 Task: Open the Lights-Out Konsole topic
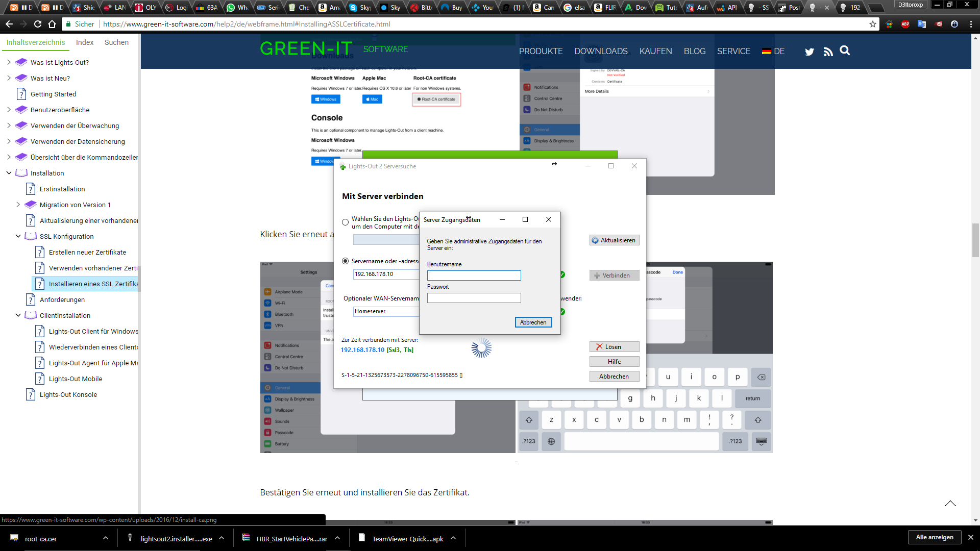[68, 394]
